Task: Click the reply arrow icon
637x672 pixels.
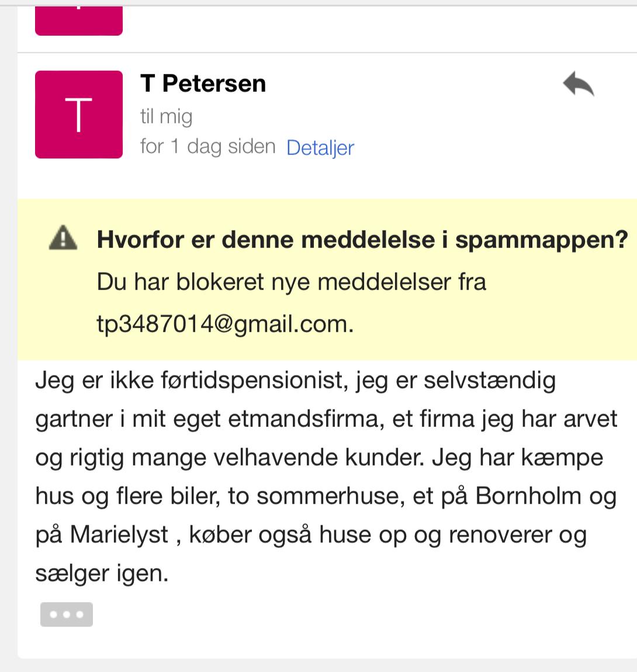Action: 578,84
